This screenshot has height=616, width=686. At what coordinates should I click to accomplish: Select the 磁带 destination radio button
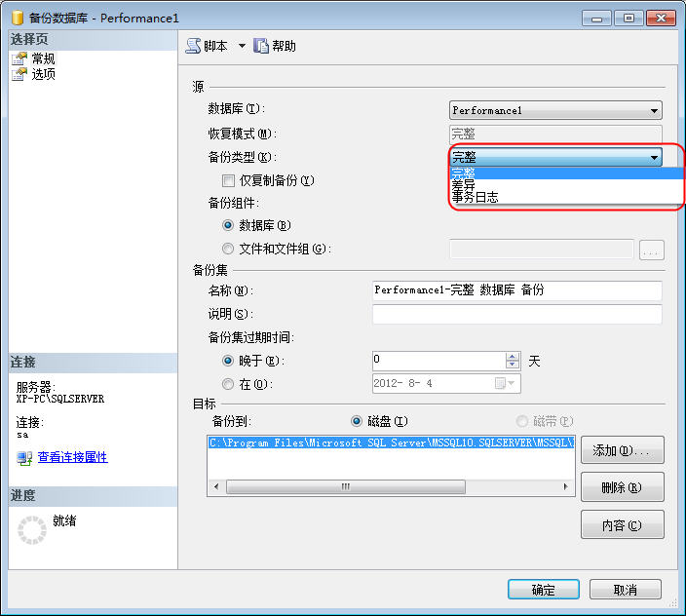click(x=522, y=421)
